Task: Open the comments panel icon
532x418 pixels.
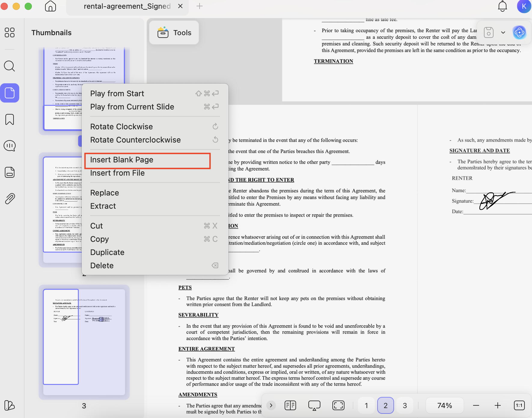Action: [x=10, y=146]
